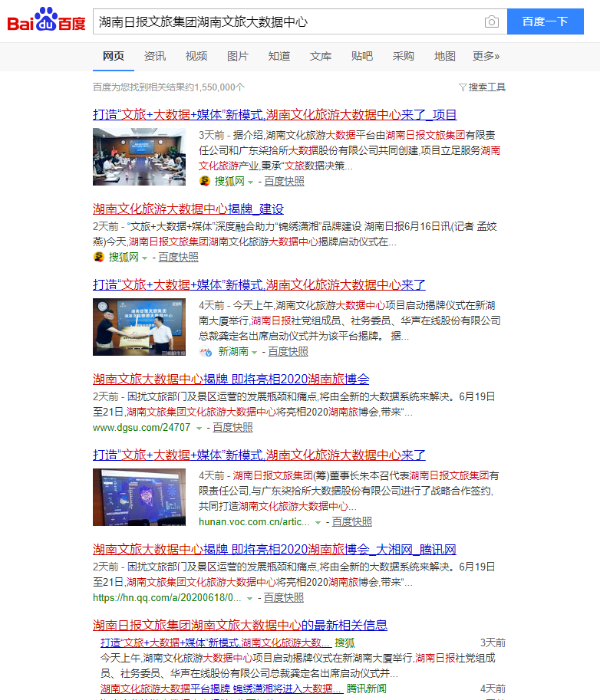Click 新湖南 verified source icon
The width and height of the screenshot is (600, 700).
pyautogui.click(x=206, y=351)
